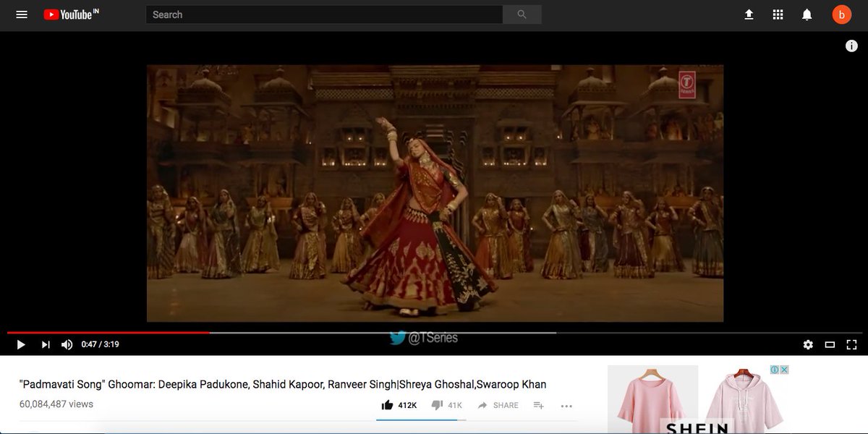Click the video frame to play
Screen dimensions: 868x434
(x=435, y=193)
